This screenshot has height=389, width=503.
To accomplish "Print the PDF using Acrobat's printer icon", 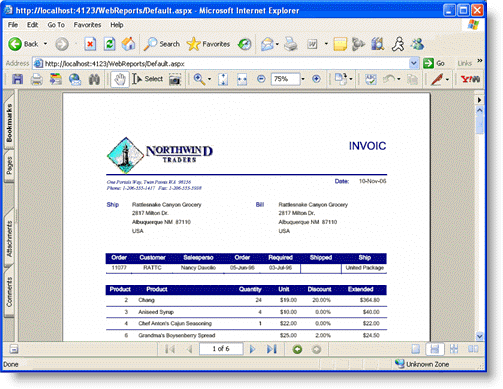I will [x=36, y=79].
